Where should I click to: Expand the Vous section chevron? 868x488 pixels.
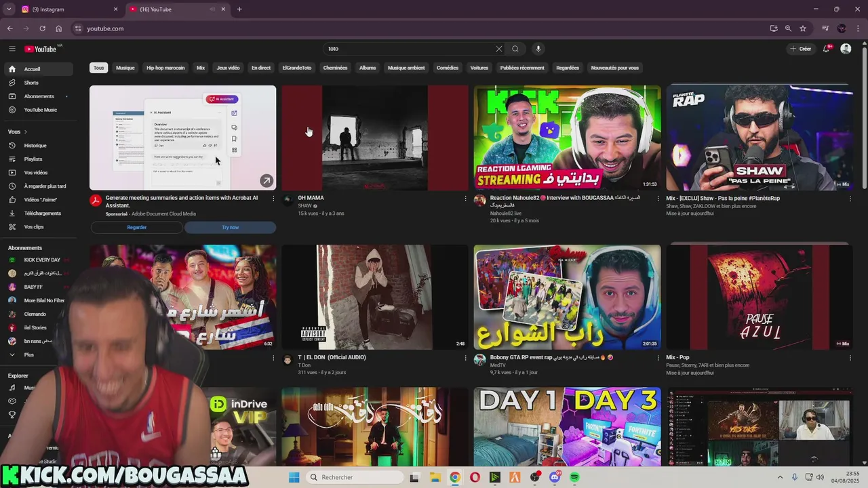(26, 132)
